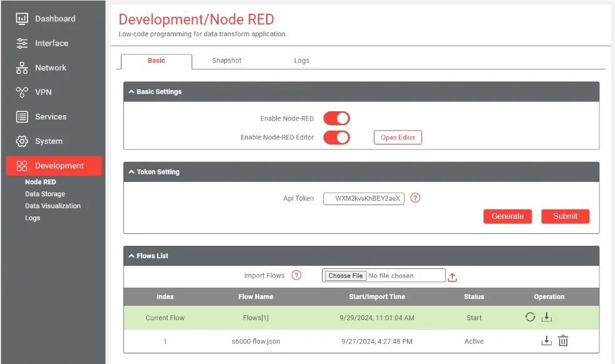This screenshot has height=364, width=615.
Task: Click the Choose File button
Action: (346, 276)
